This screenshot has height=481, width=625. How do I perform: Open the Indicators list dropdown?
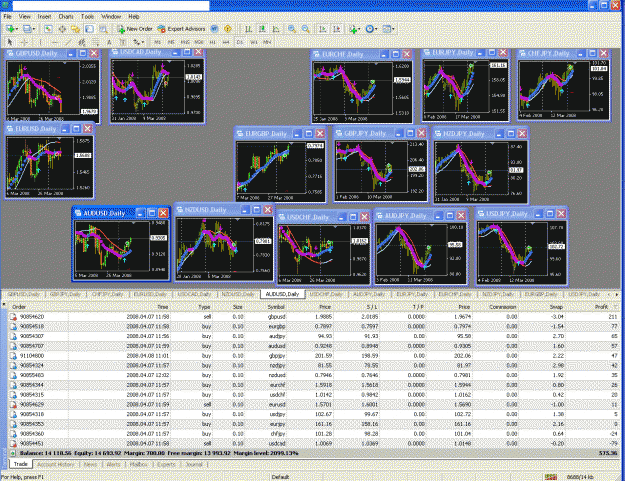354,29
